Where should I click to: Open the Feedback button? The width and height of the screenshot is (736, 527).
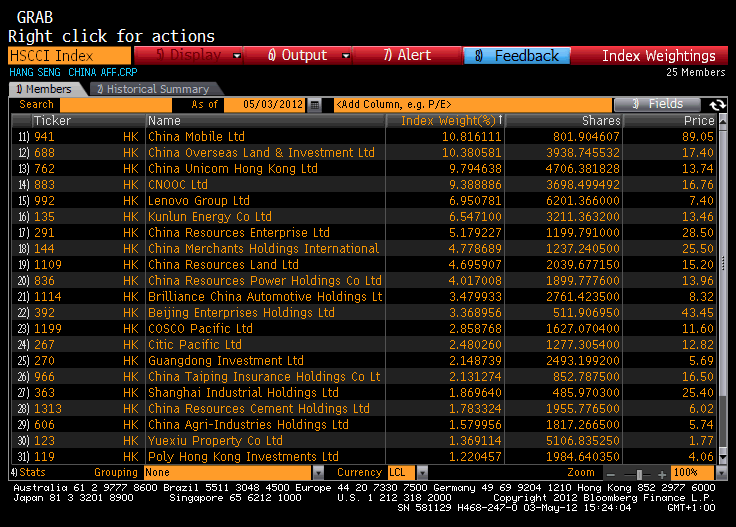517,56
